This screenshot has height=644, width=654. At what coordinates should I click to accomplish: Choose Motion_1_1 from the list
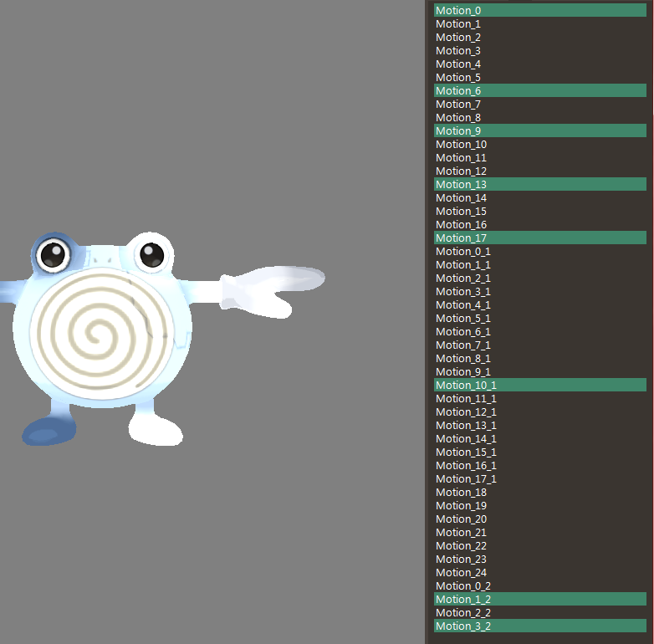[539, 264]
